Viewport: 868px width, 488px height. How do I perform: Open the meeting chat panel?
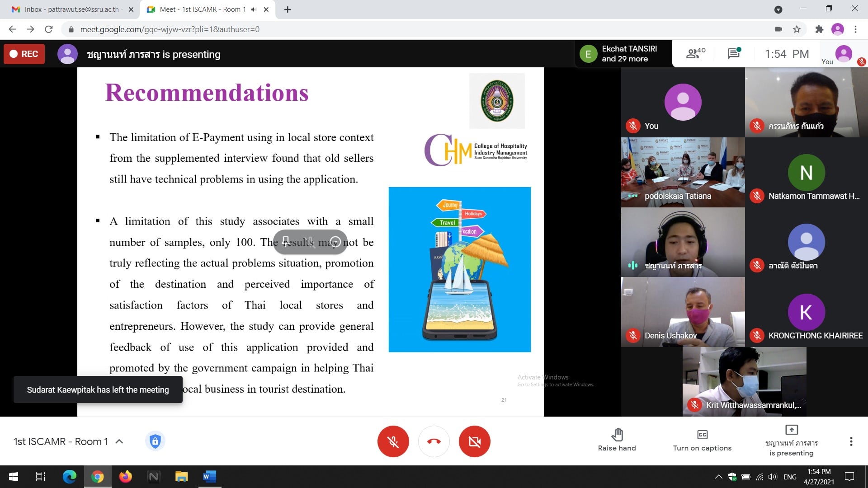[734, 54]
